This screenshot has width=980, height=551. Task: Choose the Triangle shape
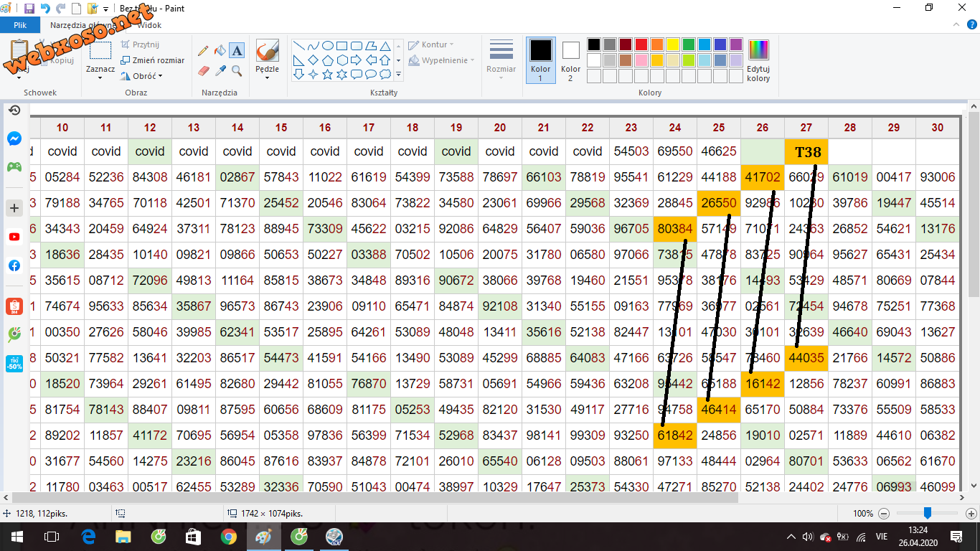point(385,45)
